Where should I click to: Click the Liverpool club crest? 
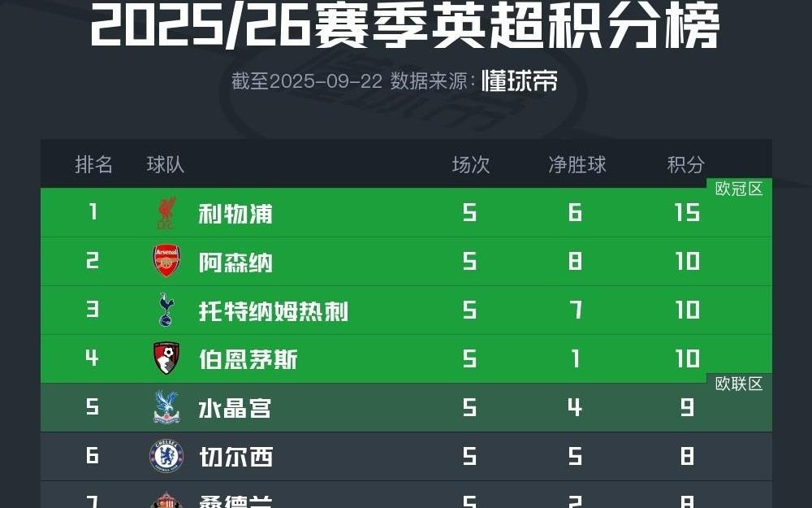point(166,213)
